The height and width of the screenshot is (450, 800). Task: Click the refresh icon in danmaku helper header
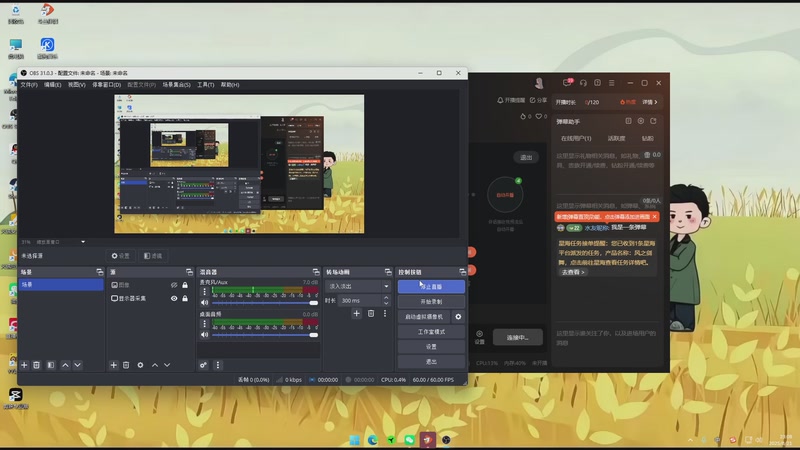pos(653,121)
